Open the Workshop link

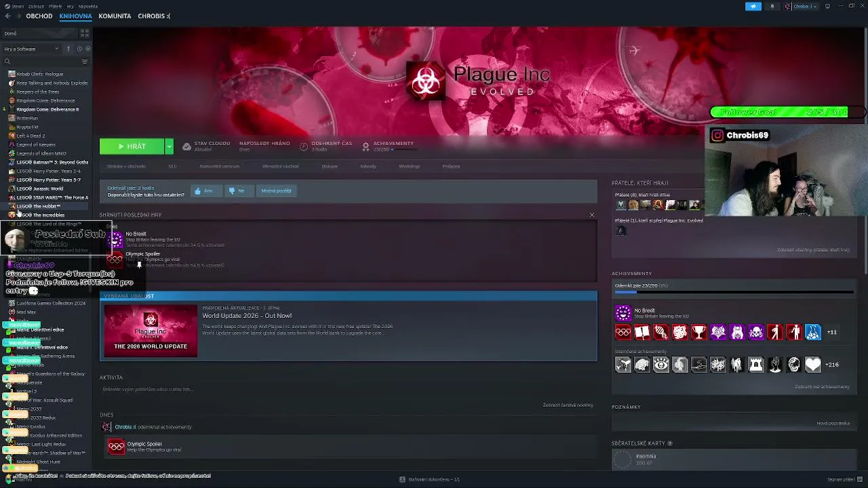coord(409,166)
